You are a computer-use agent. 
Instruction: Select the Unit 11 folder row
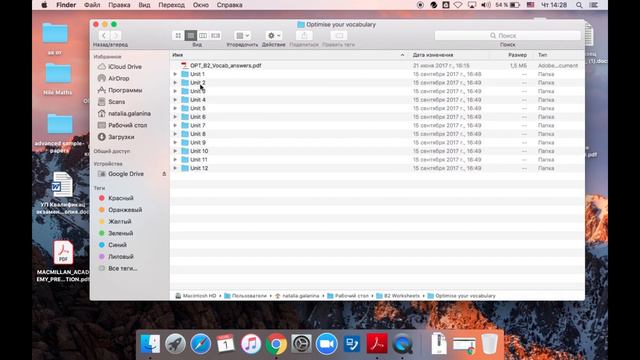(377, 160)
